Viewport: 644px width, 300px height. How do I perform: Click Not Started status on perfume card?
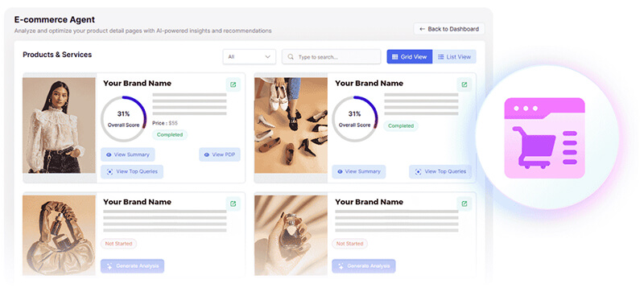(350, 244)
